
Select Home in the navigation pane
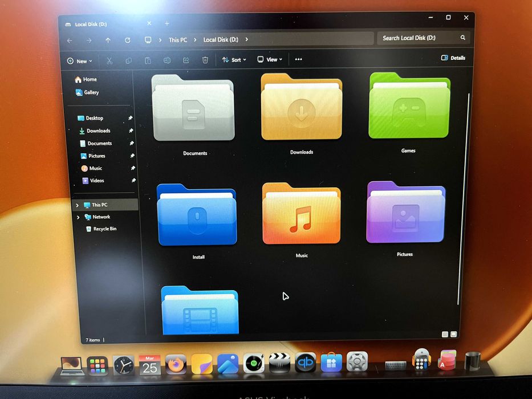pos(86,79)
